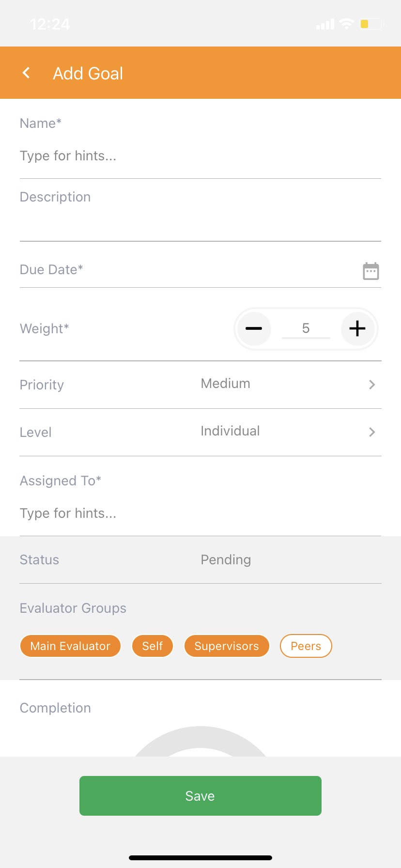Focus the Name input field

[x=200, y=156]
